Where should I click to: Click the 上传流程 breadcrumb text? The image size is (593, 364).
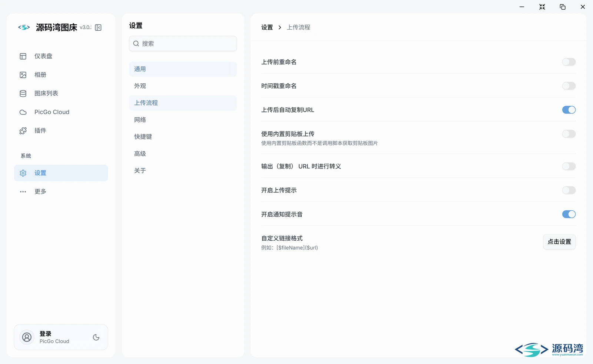pos(299,27)
